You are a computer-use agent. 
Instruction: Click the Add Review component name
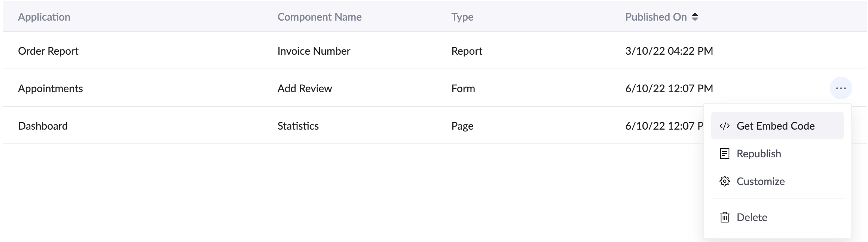pos(305,88)
